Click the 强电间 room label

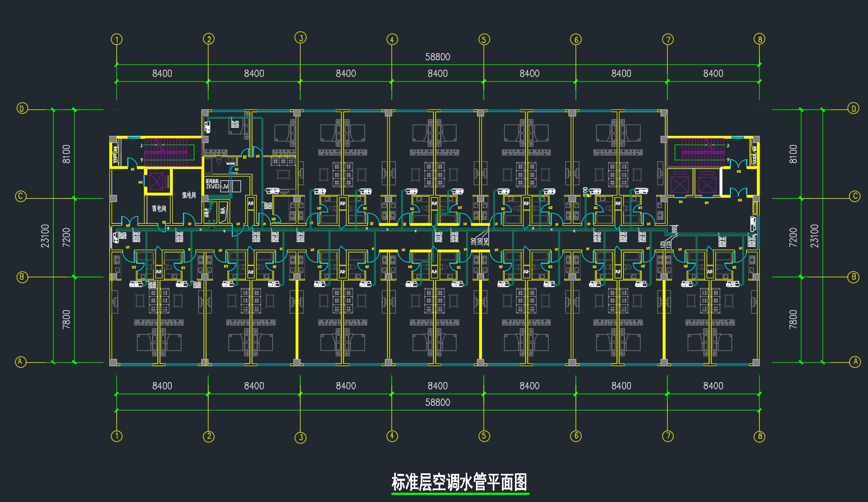(189, 195)
